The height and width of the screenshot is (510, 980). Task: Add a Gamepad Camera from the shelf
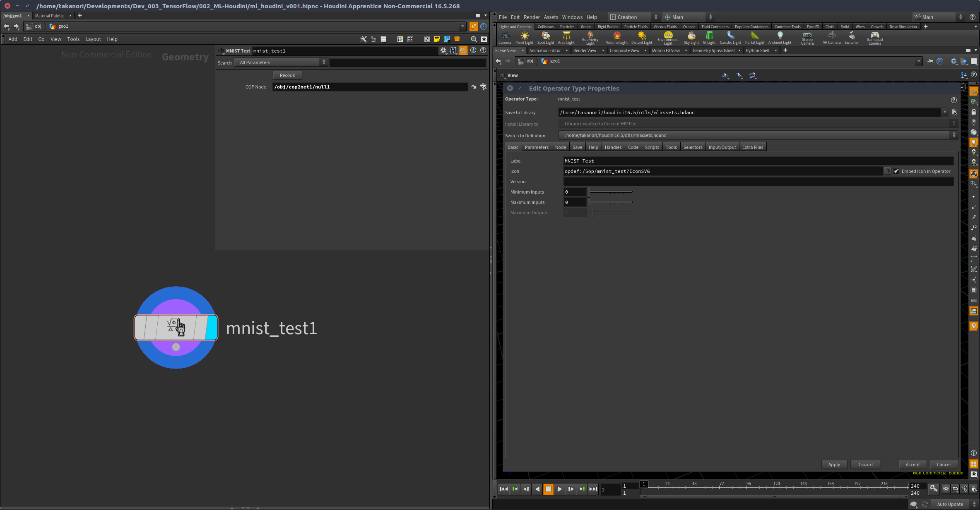pyautogui.click(x=875, y=38)
